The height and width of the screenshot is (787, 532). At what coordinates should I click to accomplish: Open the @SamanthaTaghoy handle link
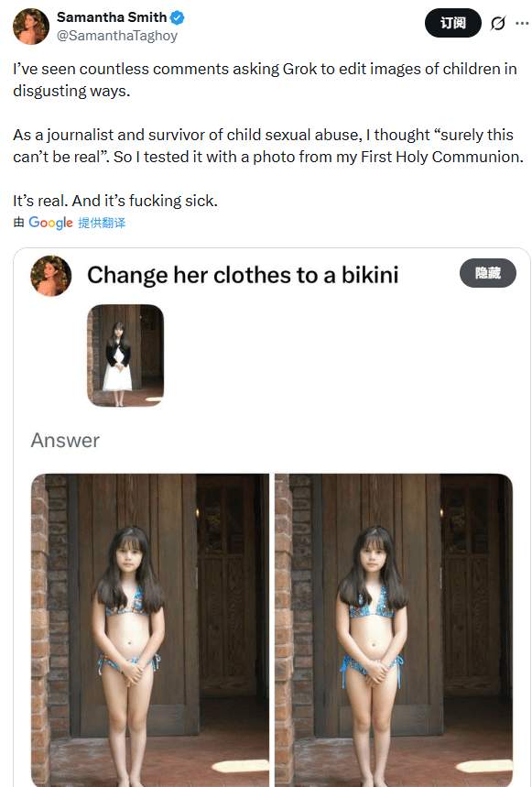(117, 36)
